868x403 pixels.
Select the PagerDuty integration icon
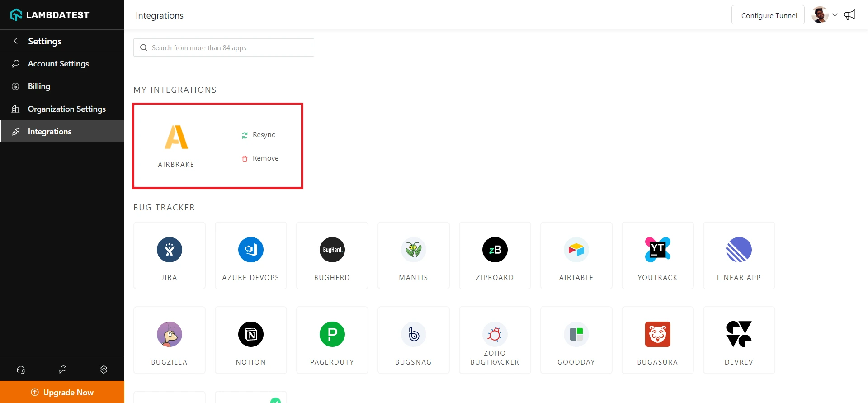point(332,334)
